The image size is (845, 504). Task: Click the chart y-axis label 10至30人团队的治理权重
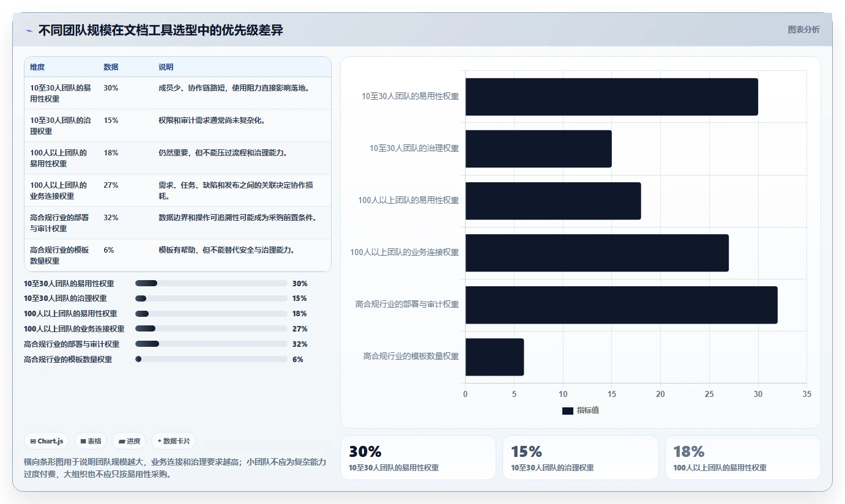414,148
